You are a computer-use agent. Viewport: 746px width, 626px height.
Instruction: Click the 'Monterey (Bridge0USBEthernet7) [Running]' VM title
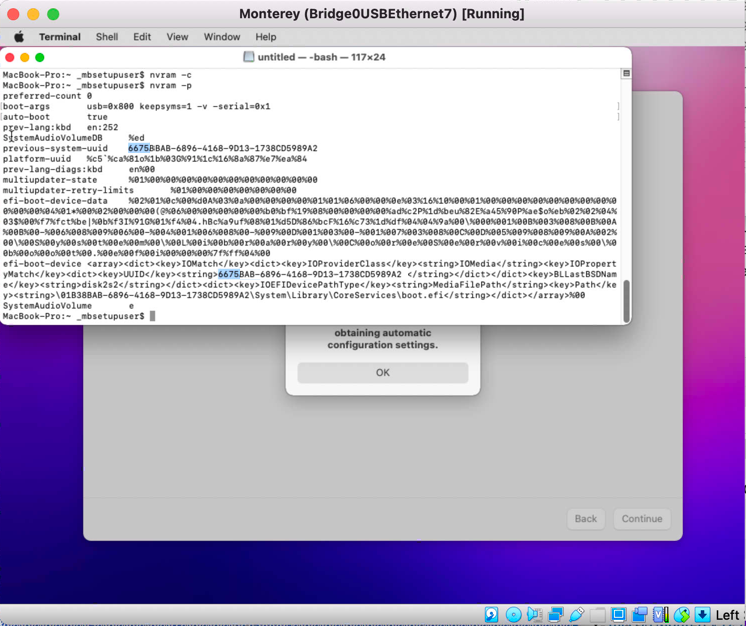[x=382, y=14]
